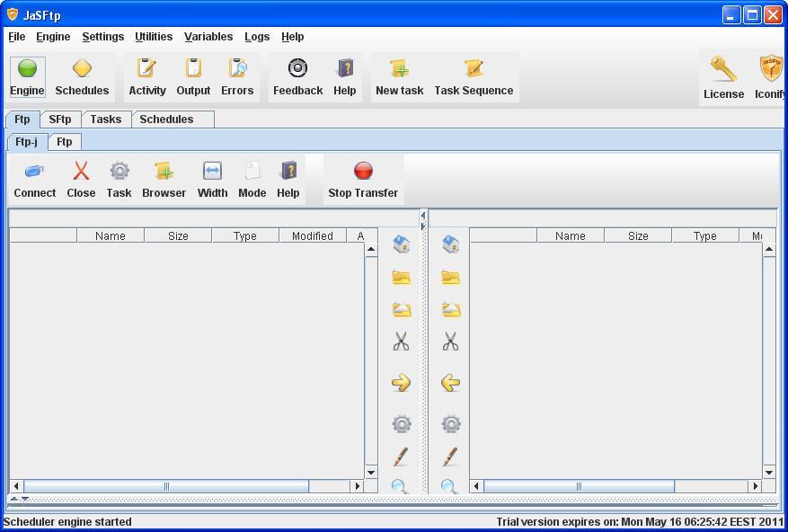The height and width of the screenshot is (532, 788).
Task: Click the right pane's scissors icon
Action: pos(450,341)
